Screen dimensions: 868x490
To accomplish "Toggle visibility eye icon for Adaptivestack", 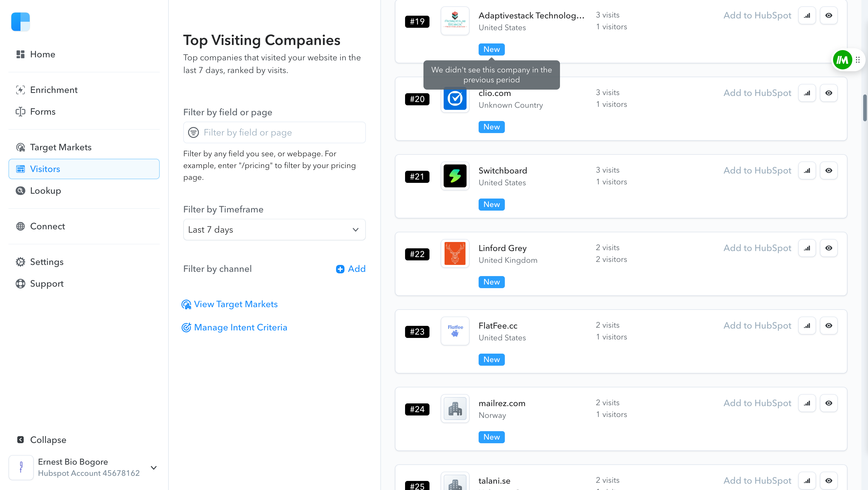I will (829, 15).
